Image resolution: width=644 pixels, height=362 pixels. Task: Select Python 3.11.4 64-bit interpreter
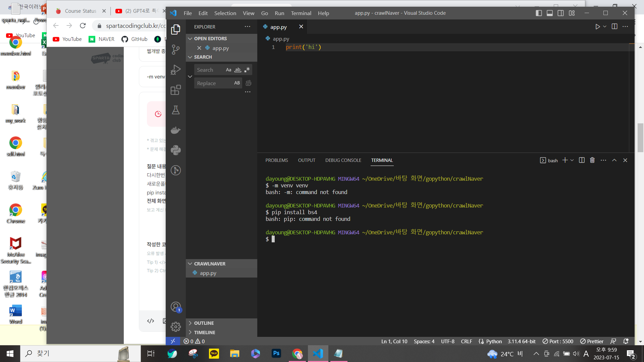(521, 341)
